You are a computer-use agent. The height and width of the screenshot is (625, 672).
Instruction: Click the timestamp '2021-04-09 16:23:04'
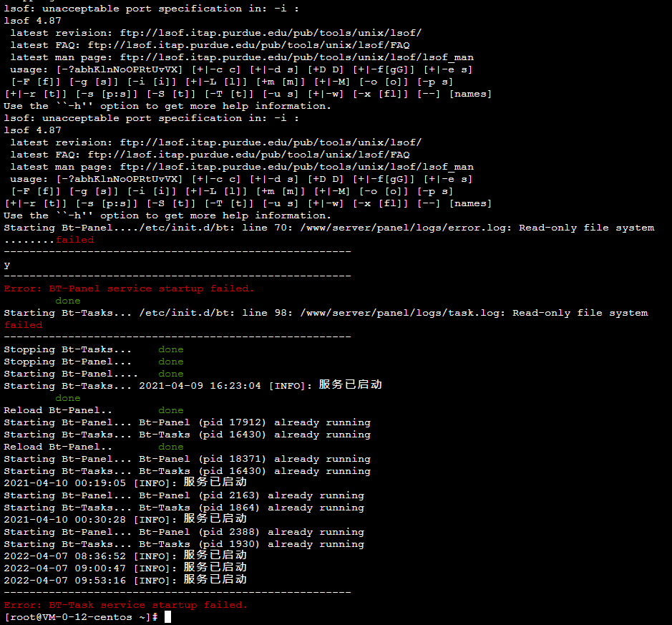200,386
